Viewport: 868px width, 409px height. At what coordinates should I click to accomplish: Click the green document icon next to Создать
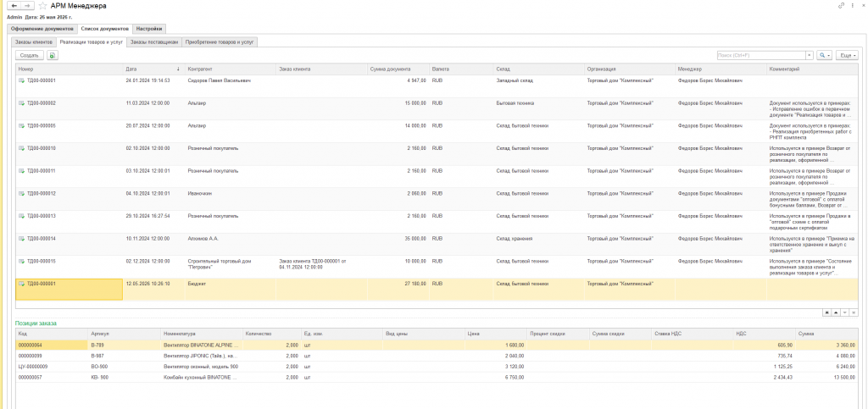click(x=52, y=55)
